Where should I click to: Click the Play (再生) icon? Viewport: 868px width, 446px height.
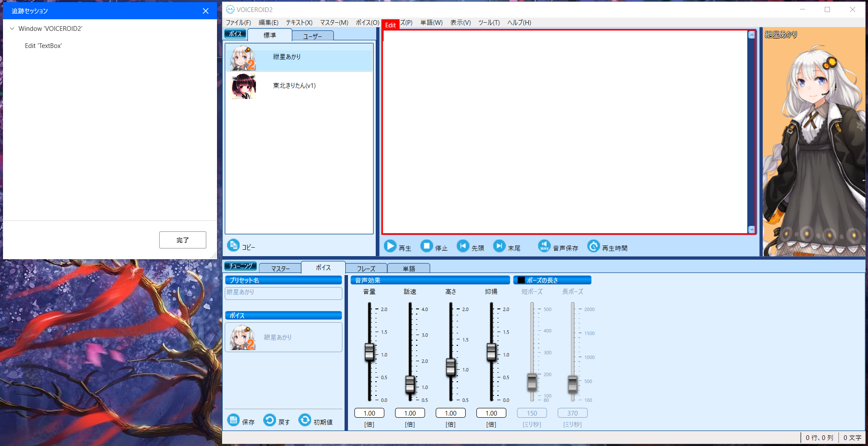390,246
